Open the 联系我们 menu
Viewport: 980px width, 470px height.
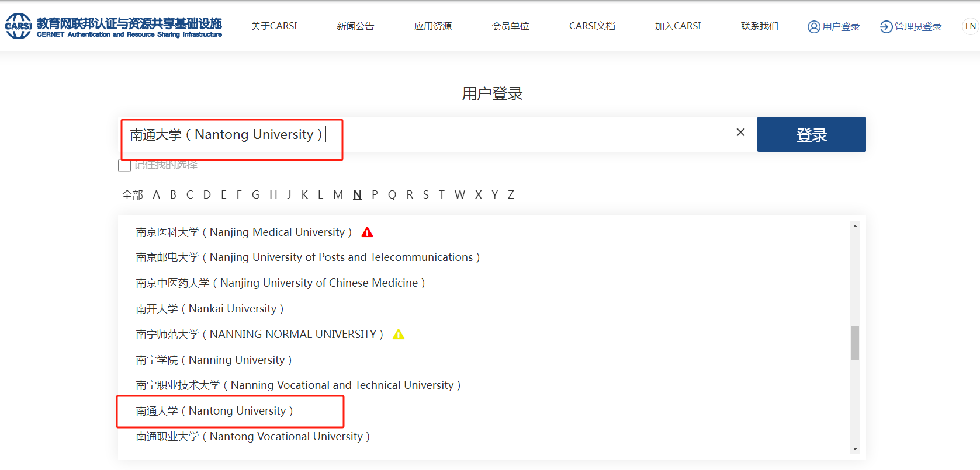click(x=760, y=26)
